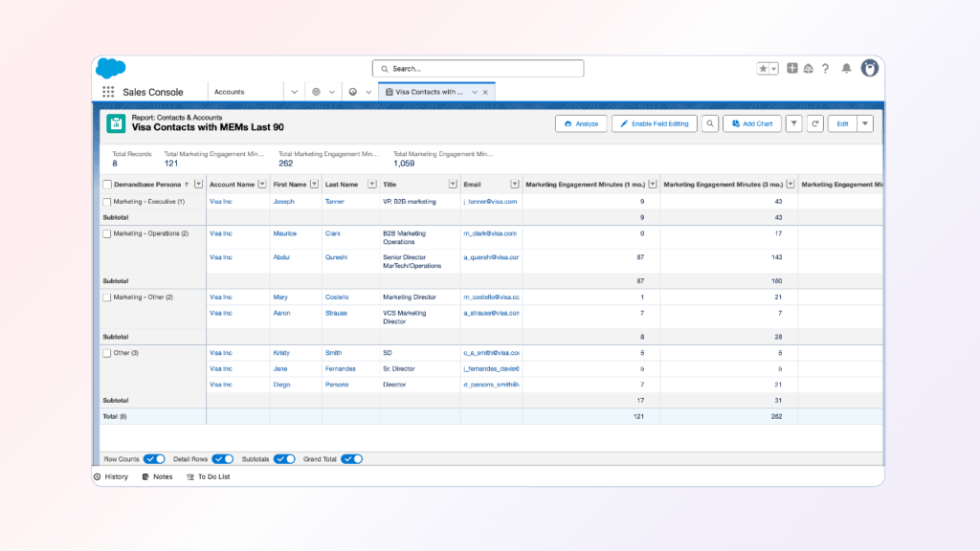Expand the dropdown arrow next to Edit
This screenshot has width=980, height=551.
point(865,123)
